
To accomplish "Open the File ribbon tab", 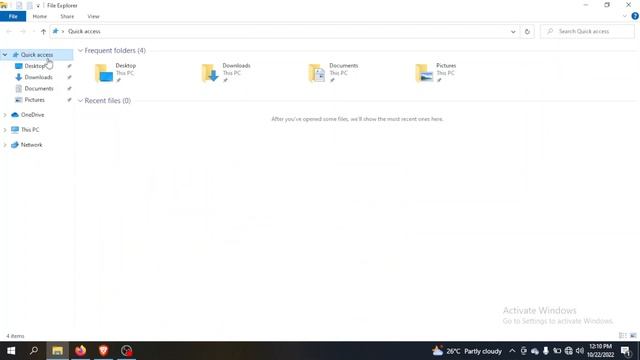I will point(13,16).
